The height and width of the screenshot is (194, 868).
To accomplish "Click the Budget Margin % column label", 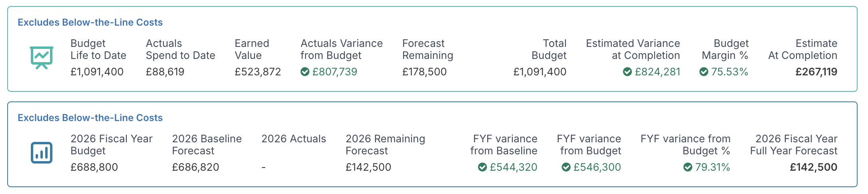I will [x=725, y=49].
